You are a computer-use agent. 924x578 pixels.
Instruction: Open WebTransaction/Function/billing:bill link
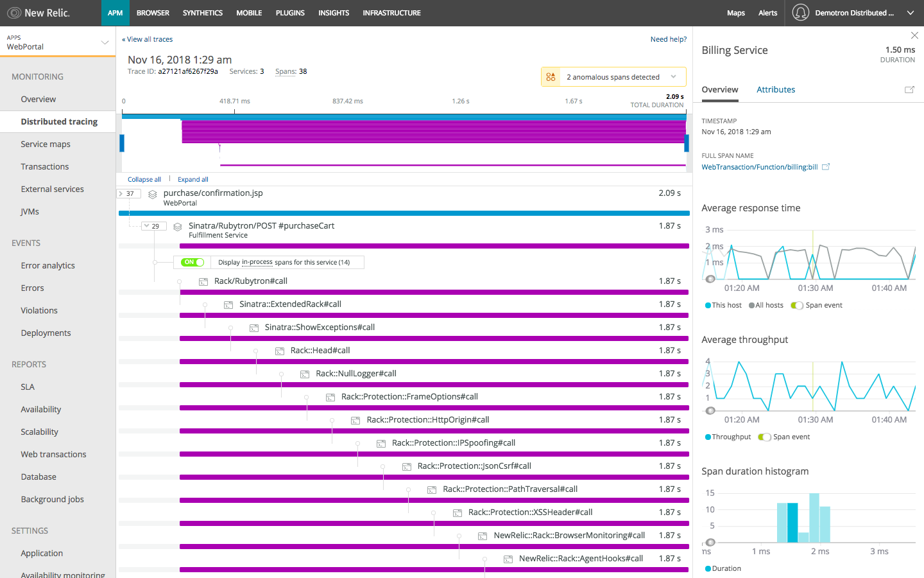[x=760, y=167]
